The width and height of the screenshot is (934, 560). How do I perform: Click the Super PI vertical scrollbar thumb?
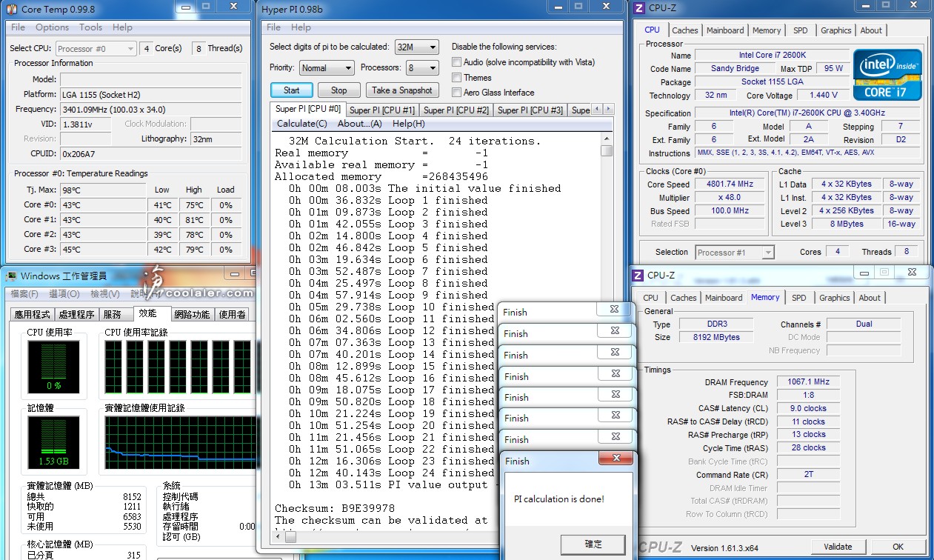coord(607,151)
